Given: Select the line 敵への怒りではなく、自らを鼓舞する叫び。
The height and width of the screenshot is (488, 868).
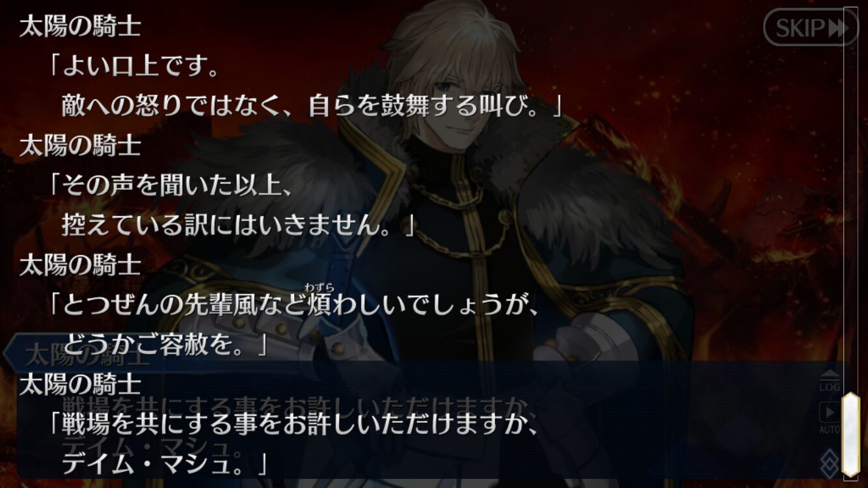Looking at the screenshot, I should pyautogui.click(x=312, y=105).
